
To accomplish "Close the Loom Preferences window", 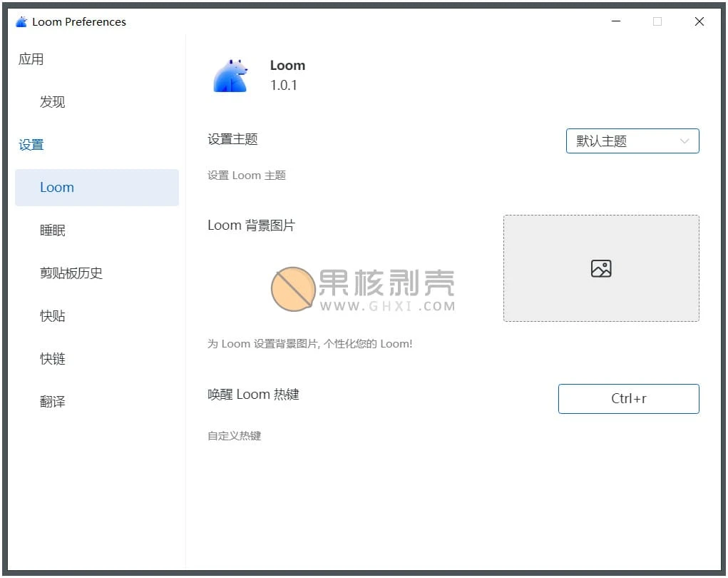I will click(x=699, y=21).
